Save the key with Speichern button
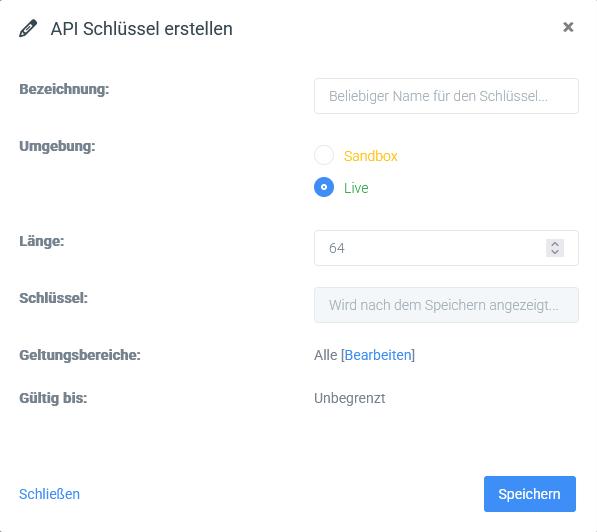This screenshot has width=597, height=532. coord(530,494)
